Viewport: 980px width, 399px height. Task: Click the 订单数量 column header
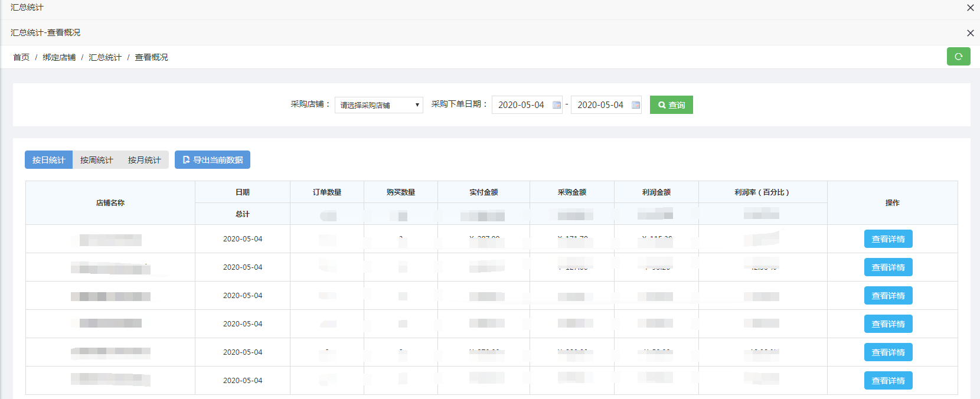click(x=327, y=192)
